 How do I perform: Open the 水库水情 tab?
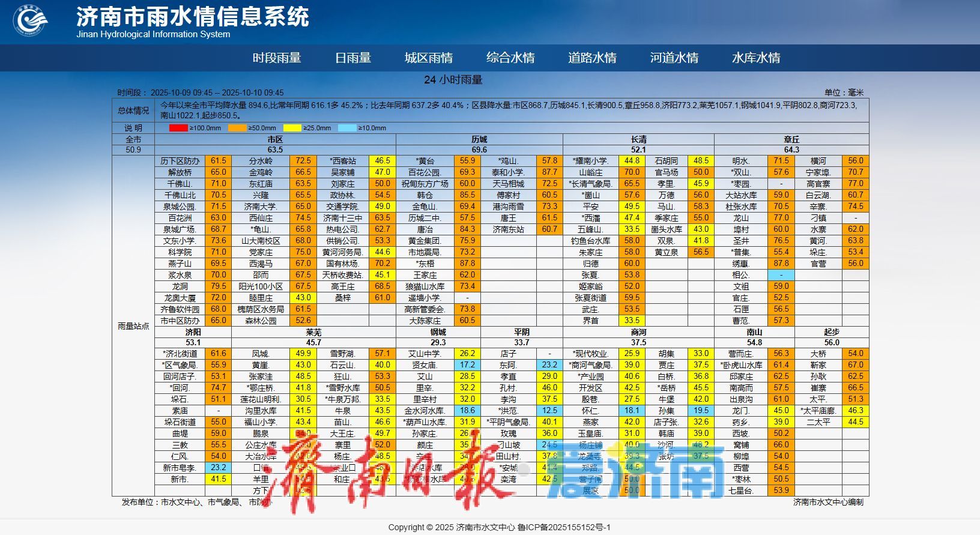(756, 58)
